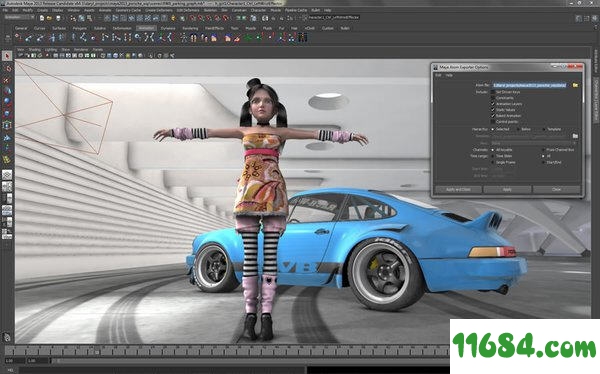Choose the Lasso select tool
Viewport: 600px width, 374px height.
7,68
